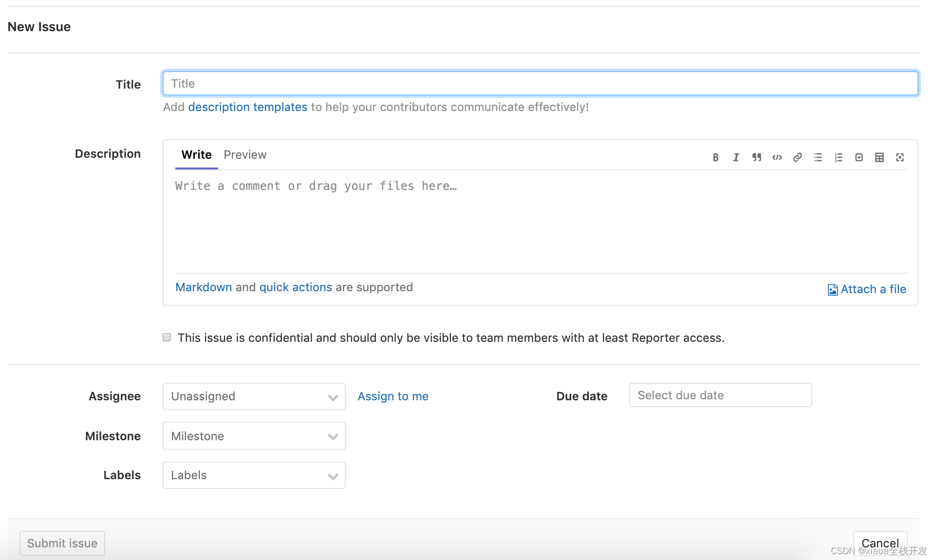Go full screen with expand icon
This screenshot has height=560, width=935.
pos(900,157)
